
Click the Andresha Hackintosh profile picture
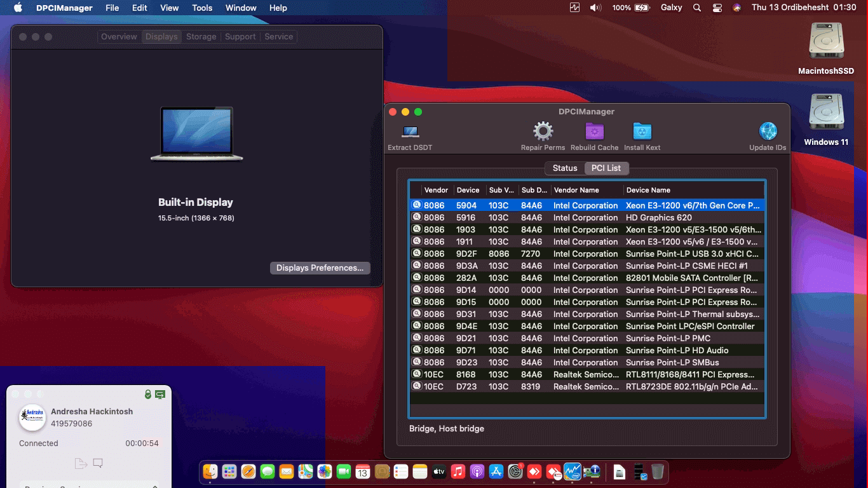32,417
